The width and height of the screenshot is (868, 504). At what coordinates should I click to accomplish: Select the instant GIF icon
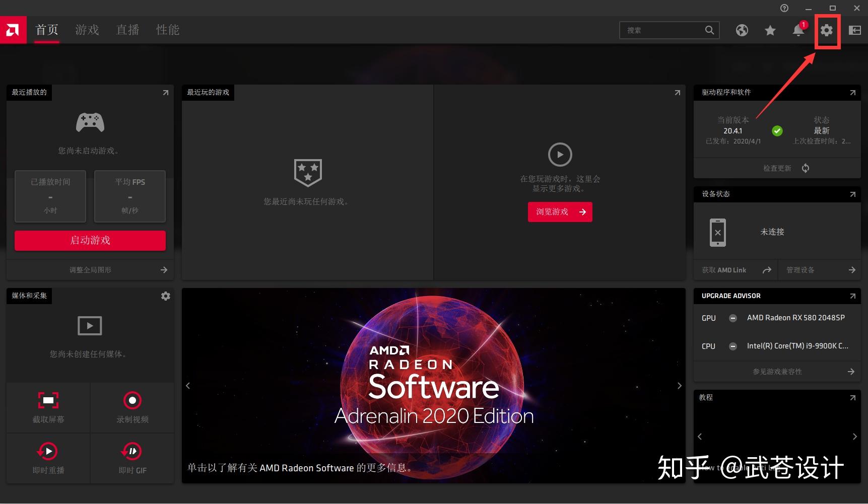click(x=132, y=451)
